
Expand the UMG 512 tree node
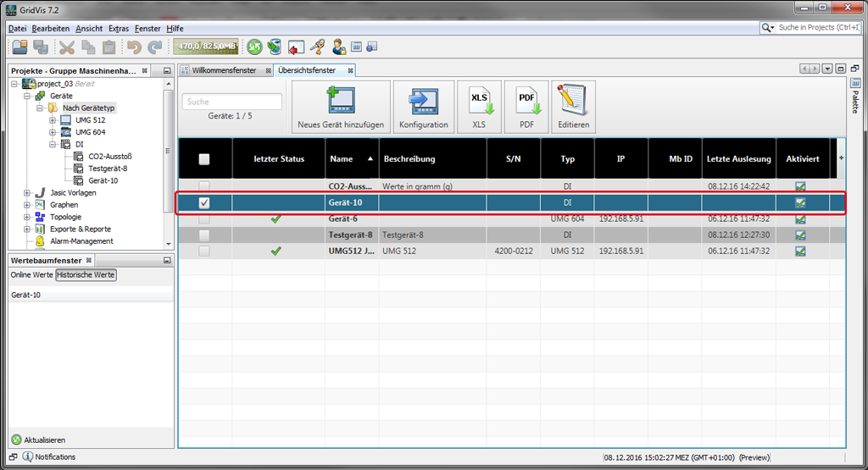53,120
